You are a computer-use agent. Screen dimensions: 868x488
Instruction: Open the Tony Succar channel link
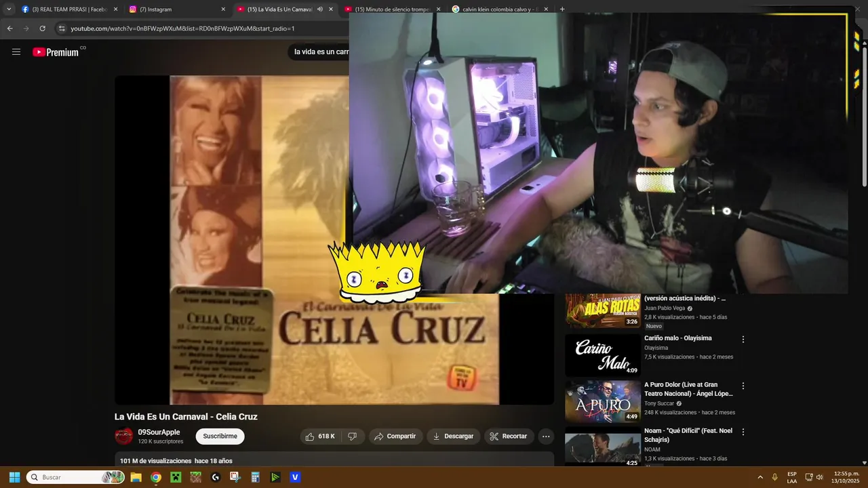click(659, 403)
